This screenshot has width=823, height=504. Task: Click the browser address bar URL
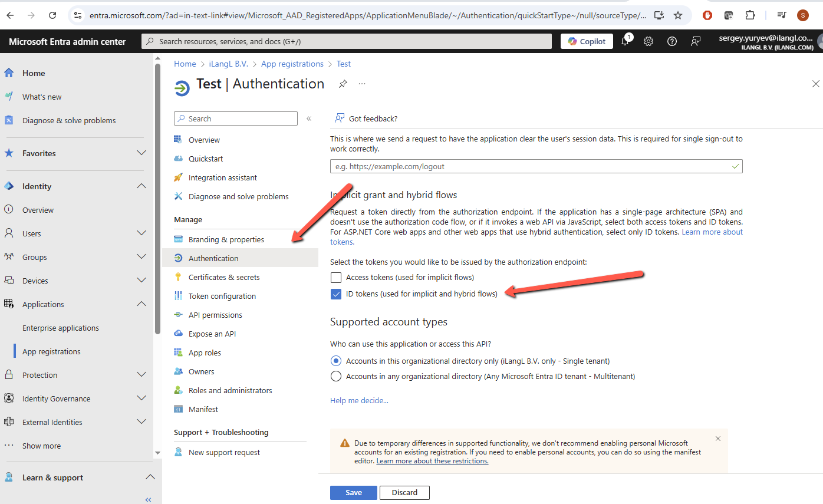click(x=368, y=15)
